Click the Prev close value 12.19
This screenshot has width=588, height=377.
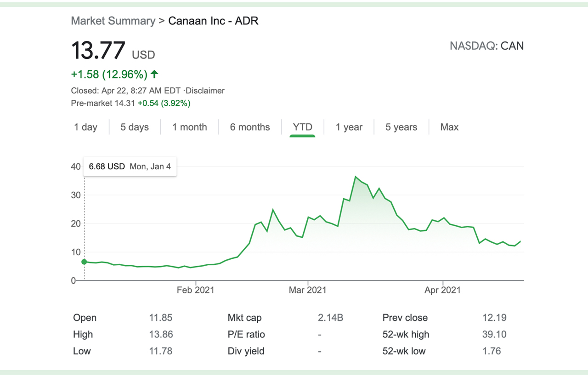(494, 318)
